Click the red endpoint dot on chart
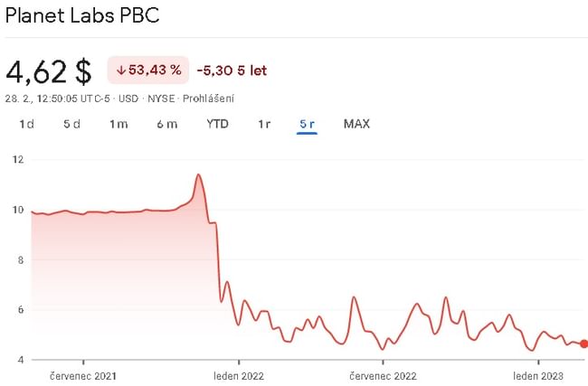The width and height of the screenshot is (588, 386). click(x=583, y=344)
